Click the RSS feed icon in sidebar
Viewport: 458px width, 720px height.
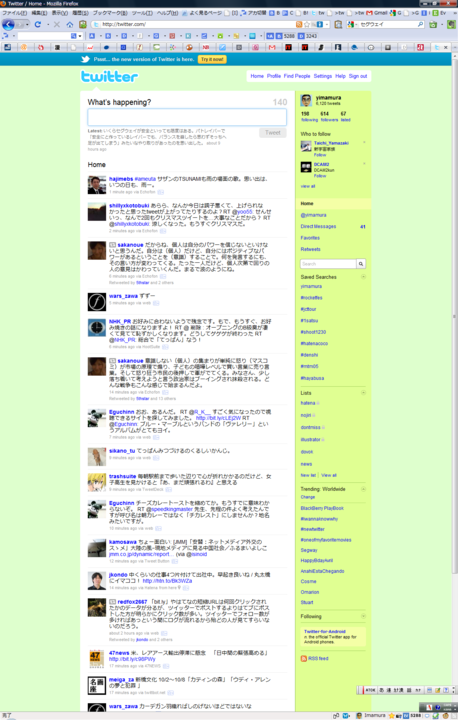(x=304, y=658)
